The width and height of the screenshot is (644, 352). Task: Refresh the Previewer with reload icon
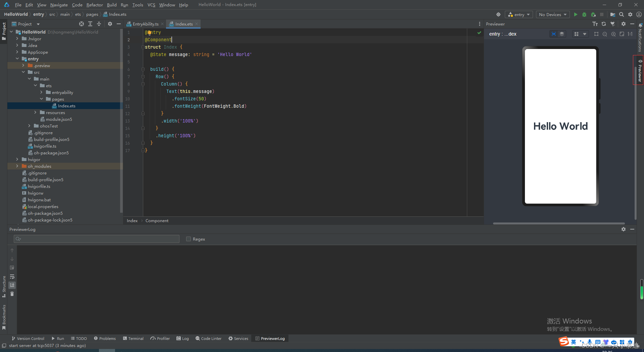(604, 24)
